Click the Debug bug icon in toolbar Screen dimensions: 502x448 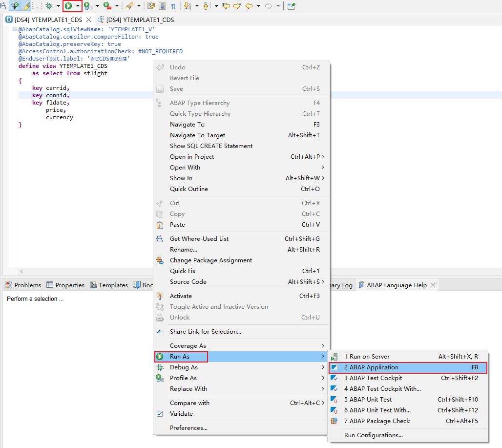[49, 6]
